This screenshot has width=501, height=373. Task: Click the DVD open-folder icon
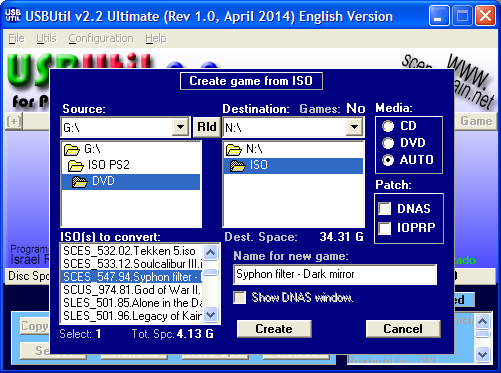[x=80, y=182]
